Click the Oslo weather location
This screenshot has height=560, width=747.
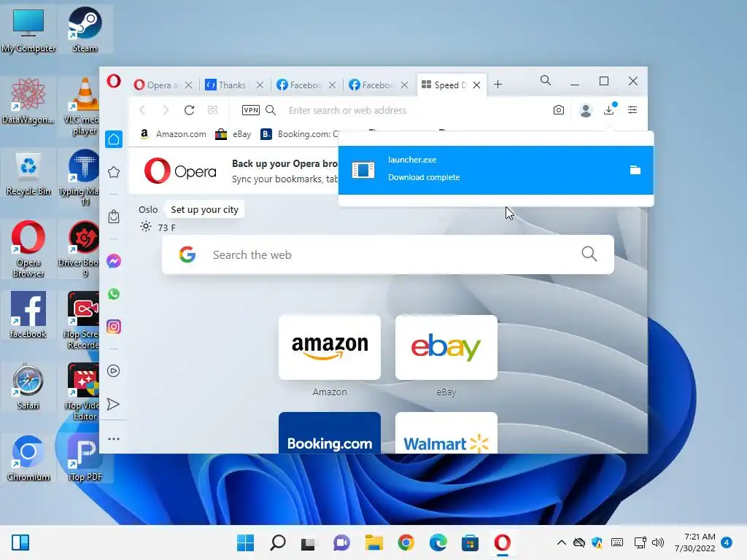[x=148, y=209]
